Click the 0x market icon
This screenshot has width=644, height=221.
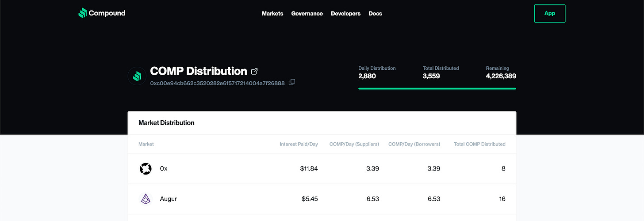[146, 168]
